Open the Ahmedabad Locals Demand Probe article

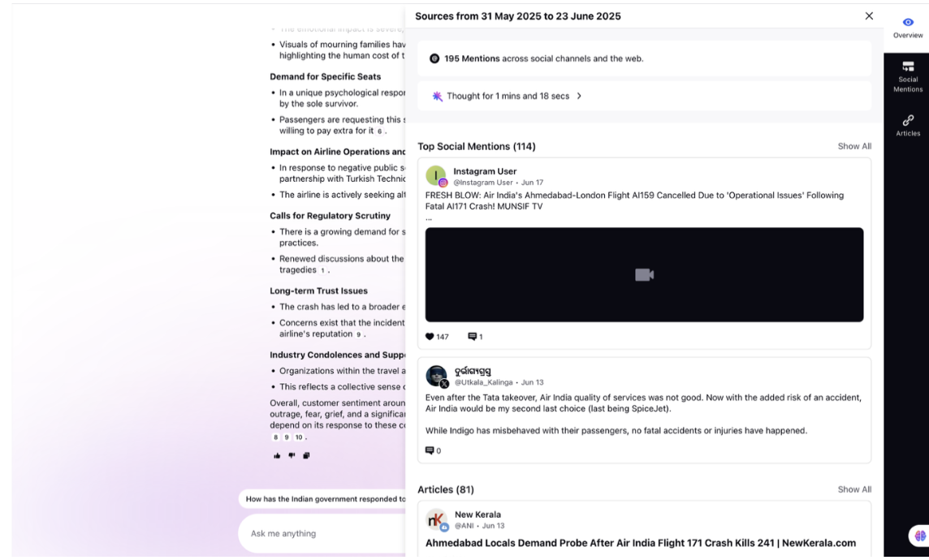[x=641, y=543]
